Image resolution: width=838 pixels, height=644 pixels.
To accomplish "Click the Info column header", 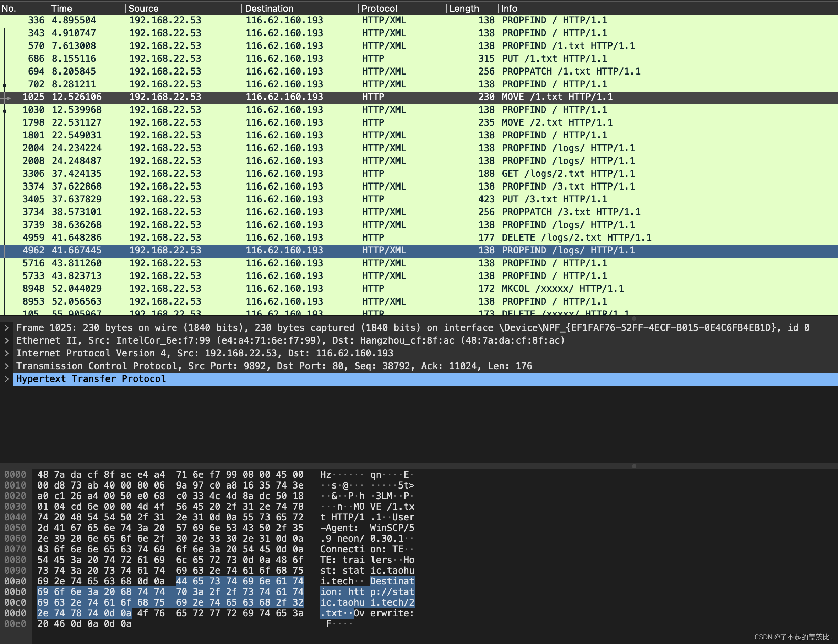I will [668, 9].
